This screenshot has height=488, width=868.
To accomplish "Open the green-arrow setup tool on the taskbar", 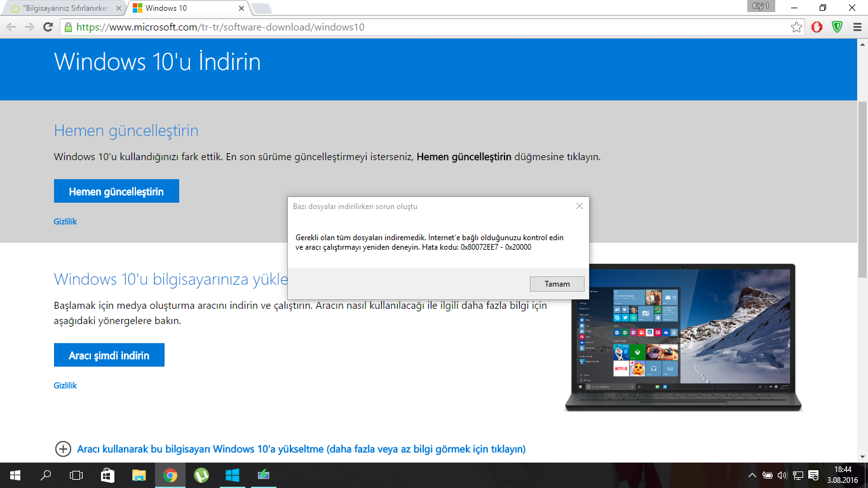I will point(263,475).
